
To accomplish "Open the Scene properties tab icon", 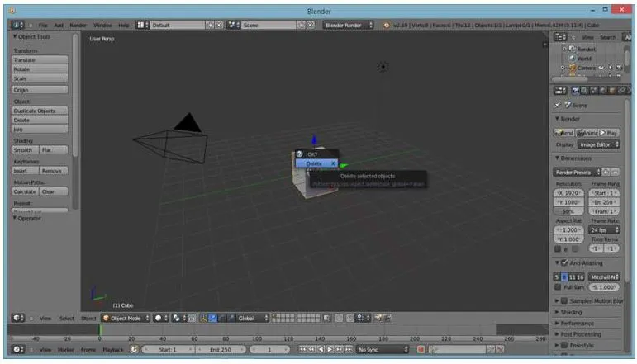I will tap(593, 91).
